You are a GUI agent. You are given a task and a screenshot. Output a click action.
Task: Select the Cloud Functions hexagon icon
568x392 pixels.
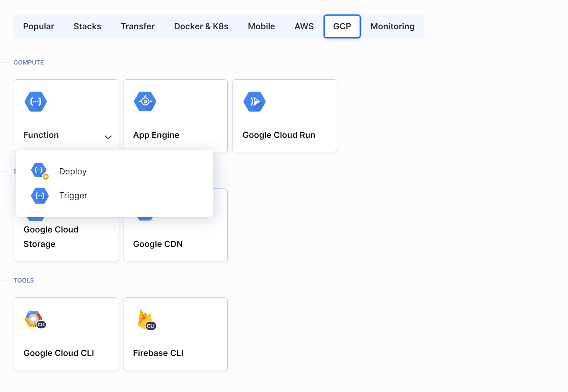[x=36, y=101]
